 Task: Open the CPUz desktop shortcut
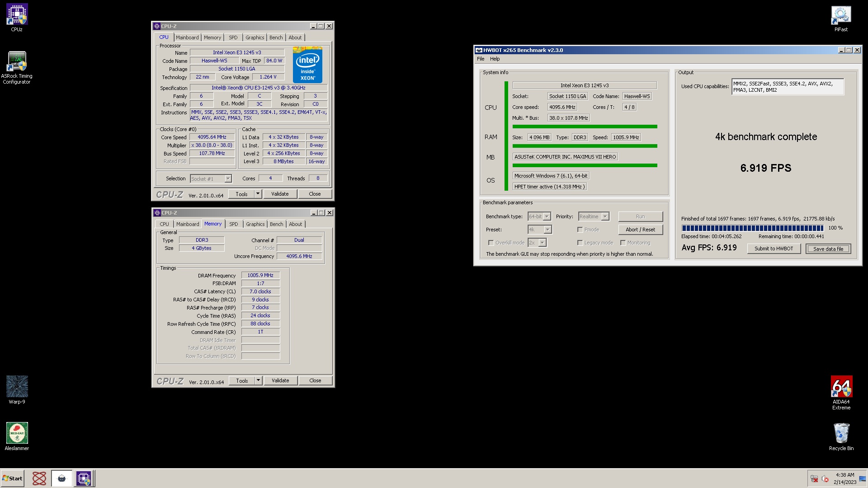tap(17, 18)
